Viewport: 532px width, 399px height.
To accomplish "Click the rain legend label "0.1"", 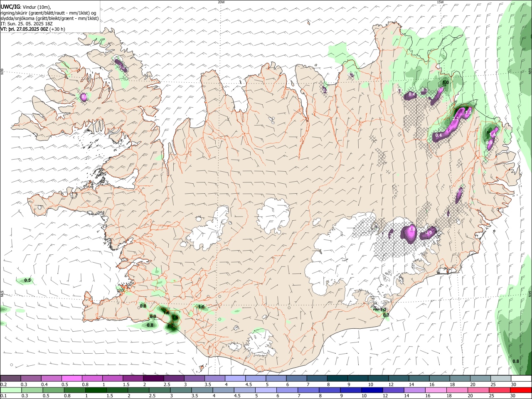I will 4,396.
